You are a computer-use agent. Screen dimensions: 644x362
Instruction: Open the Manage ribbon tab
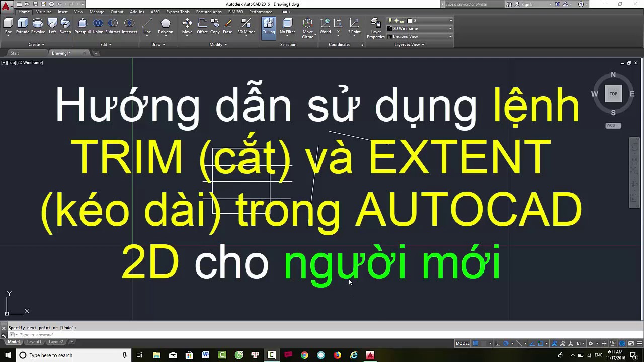coord(97,12)
